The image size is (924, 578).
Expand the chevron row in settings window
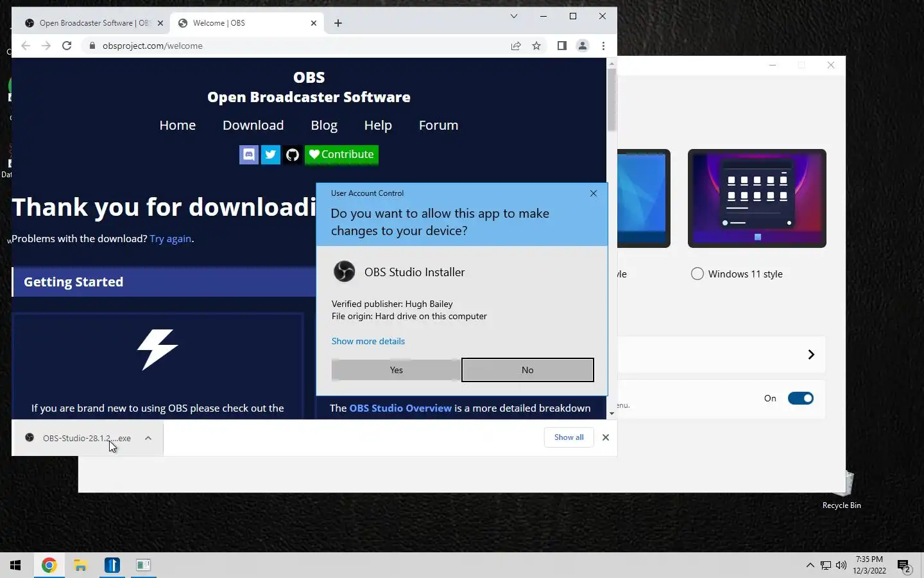pos(811,355)
